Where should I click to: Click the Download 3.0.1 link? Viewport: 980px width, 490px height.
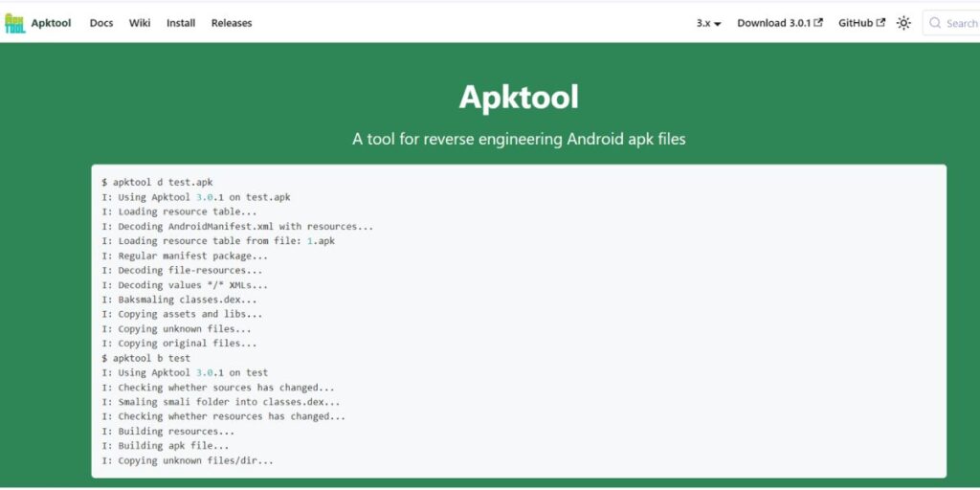point(774,23)
